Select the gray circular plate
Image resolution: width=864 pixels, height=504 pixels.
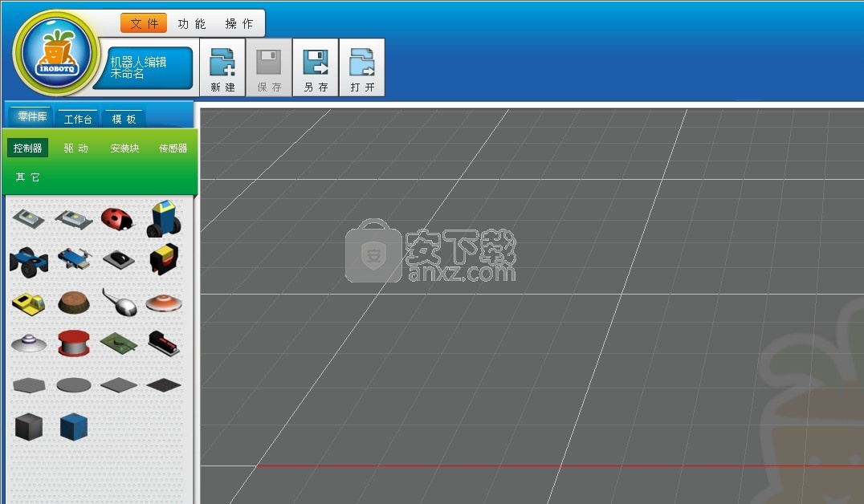pyautogui.click(x=74, y=385)
